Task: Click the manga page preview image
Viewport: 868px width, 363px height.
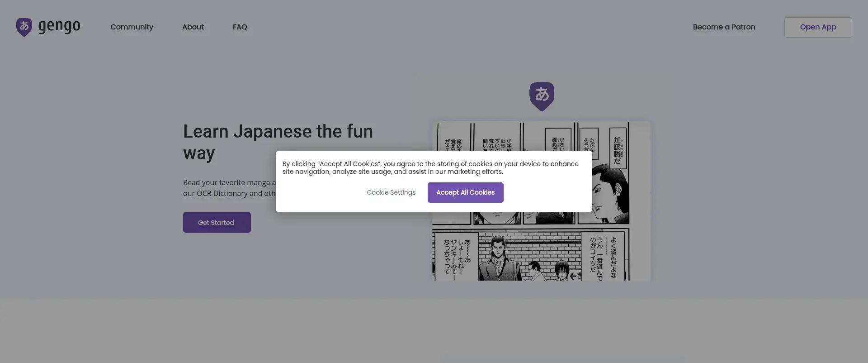Action: click(x=541, y=201)
